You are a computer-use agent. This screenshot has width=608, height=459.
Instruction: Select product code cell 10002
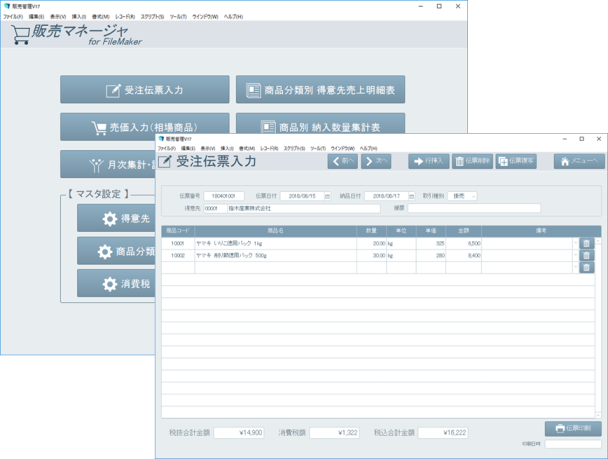click(x=178, y=255)
